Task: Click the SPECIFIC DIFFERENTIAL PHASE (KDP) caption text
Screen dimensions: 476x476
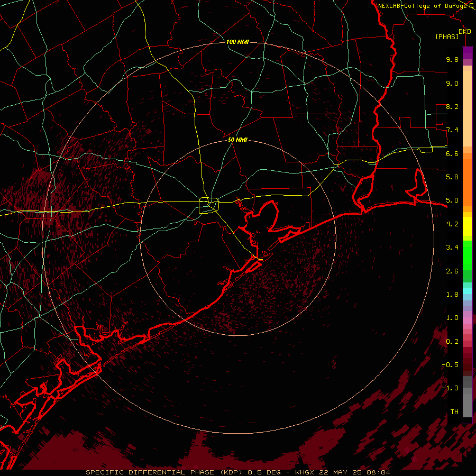Action: tap(164, 472)
